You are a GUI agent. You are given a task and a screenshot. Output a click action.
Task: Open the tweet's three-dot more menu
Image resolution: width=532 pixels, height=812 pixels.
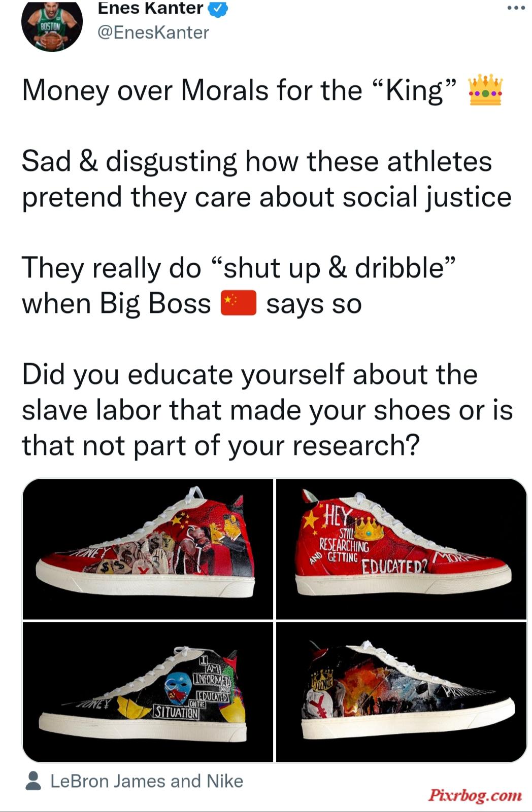[x=516, y=8]
